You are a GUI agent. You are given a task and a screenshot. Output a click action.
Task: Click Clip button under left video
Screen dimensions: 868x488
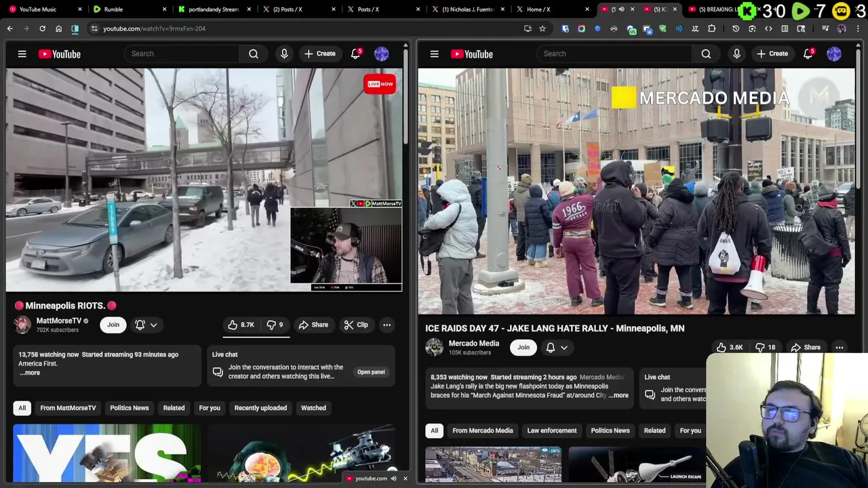(x=356, y=325)
